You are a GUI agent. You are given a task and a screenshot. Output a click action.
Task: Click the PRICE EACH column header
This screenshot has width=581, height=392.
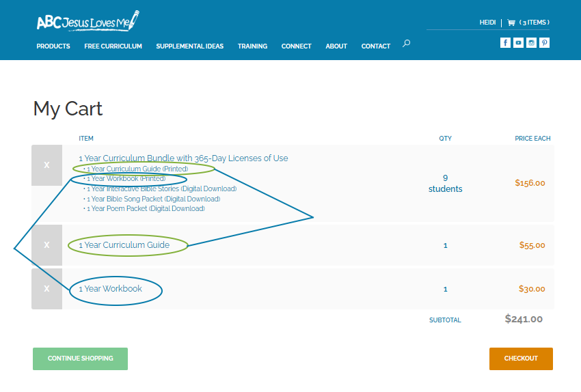point(532,139)
